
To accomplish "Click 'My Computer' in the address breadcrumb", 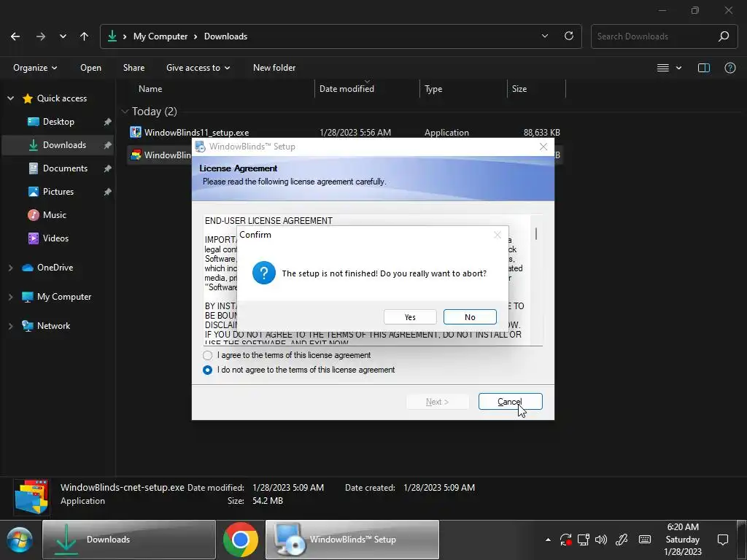I will point(160,36).
